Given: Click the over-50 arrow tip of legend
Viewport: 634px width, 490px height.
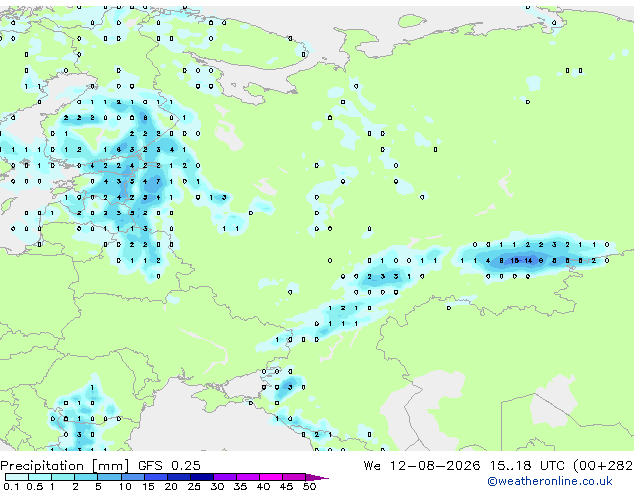Looking at the screenshot, I should [317, 477].
